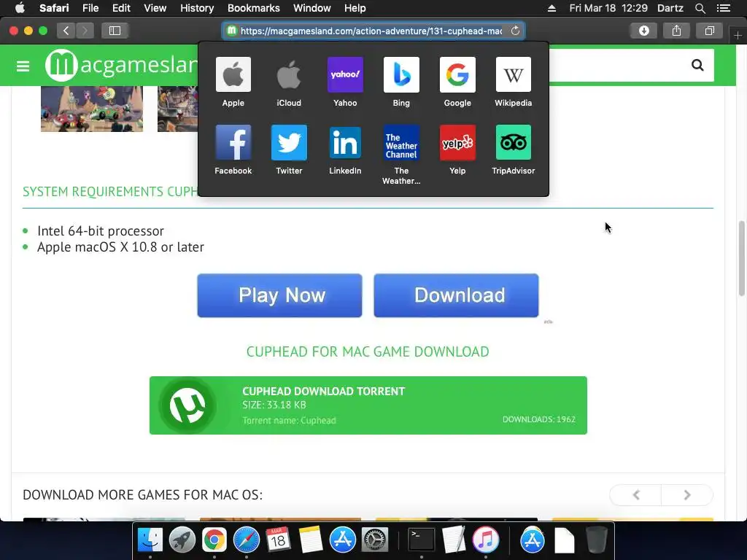This screenshot has width=747, height=560.
Task: Open Safari from the Dock
Action: tap(247, 540)
